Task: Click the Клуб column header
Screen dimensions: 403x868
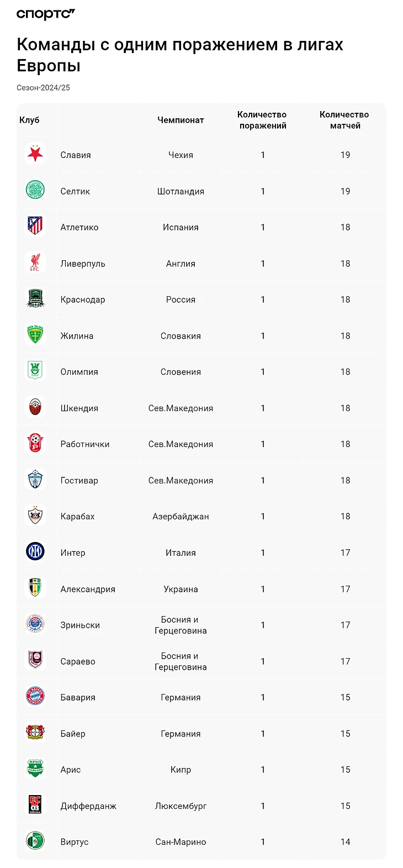Action: click(29, 120)
